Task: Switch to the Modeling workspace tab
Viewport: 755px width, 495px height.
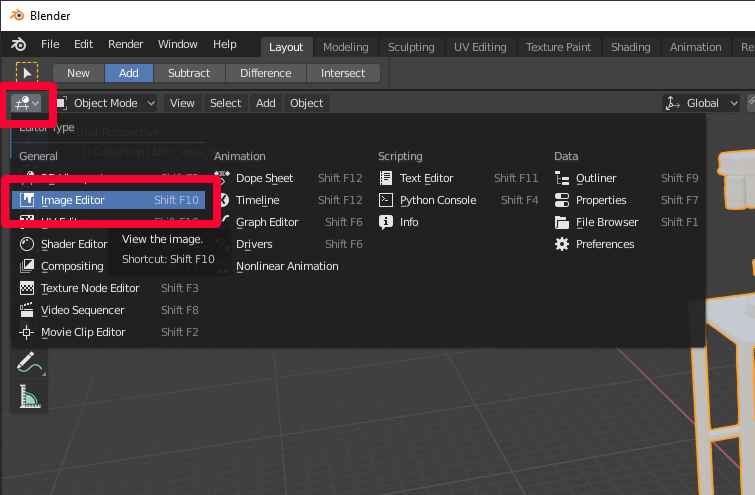Action: click(x=346, y=47)
